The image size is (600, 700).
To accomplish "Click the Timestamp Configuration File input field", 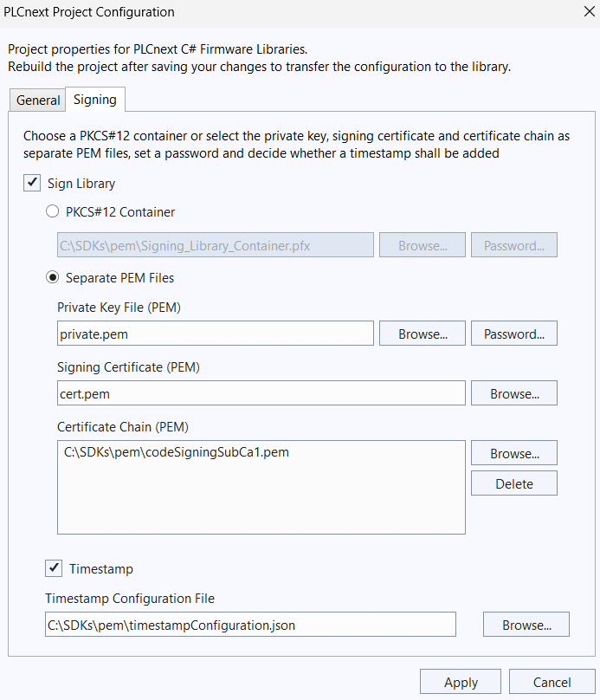I will 250,624.
